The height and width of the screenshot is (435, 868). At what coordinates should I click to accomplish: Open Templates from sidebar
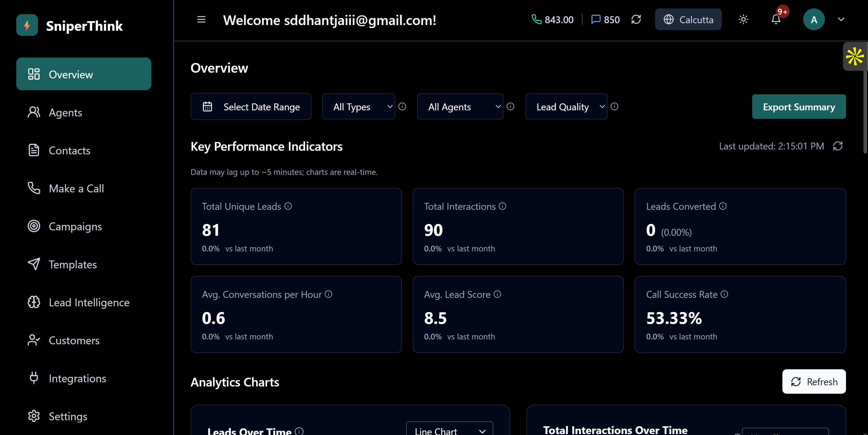coord(84,264)
